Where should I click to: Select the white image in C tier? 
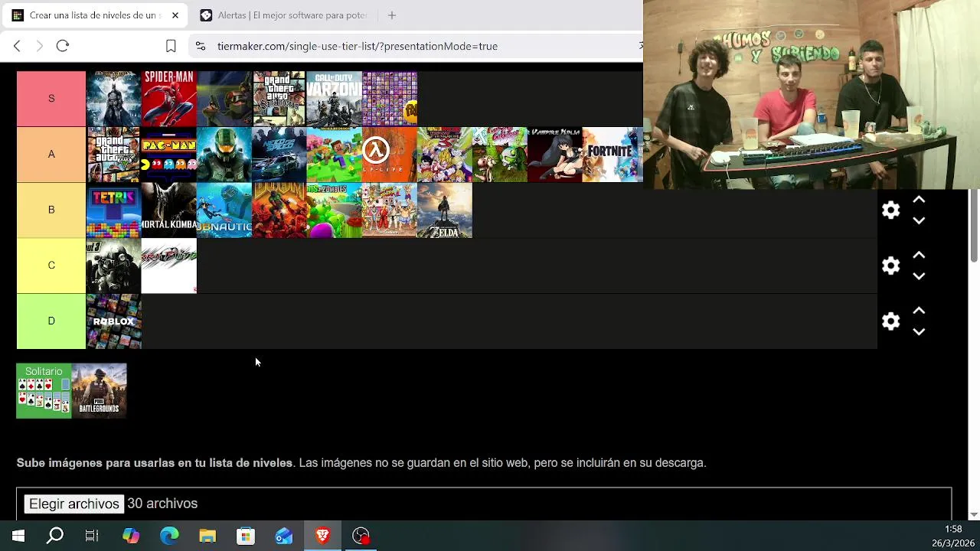pos(169,266)
